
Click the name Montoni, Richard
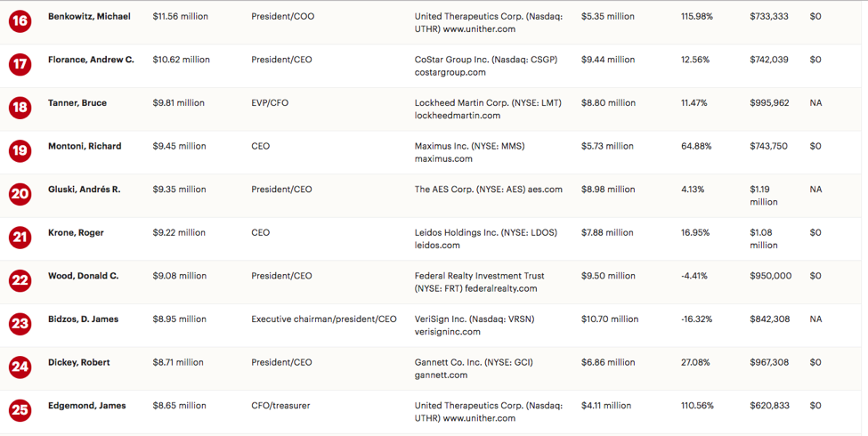[85, 146]
